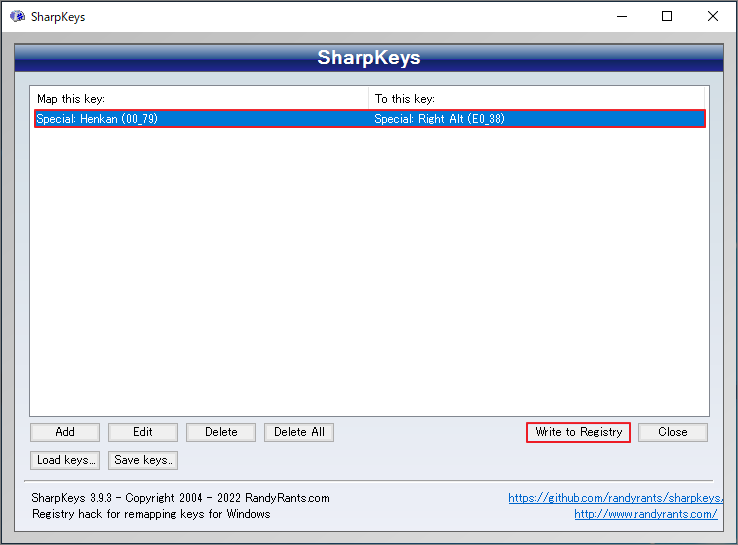This screenshot has height=545, width=738.
Task: Open the Edit mapping button
Action: click(x=143, y=432)
